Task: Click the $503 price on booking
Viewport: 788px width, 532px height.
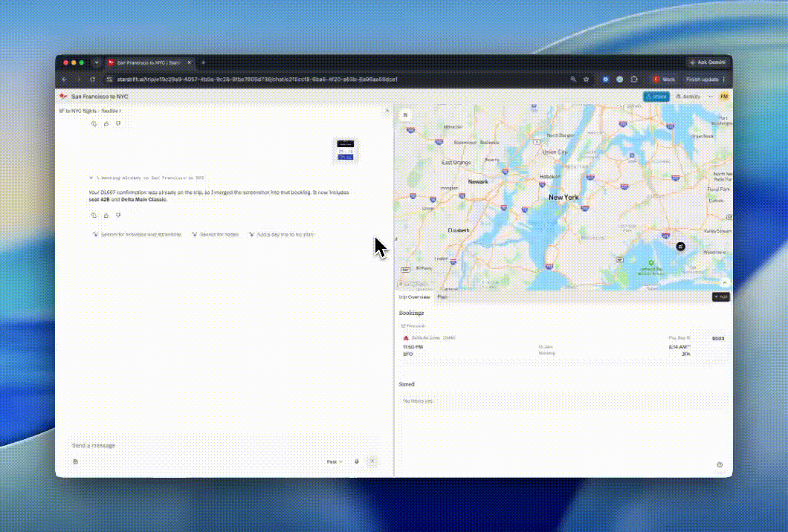Action: click(718, 339)
